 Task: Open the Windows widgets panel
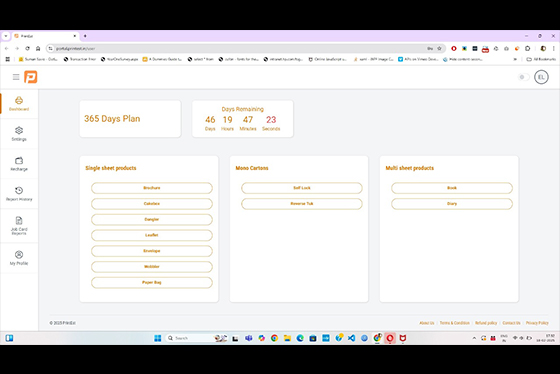pos(9,338)
